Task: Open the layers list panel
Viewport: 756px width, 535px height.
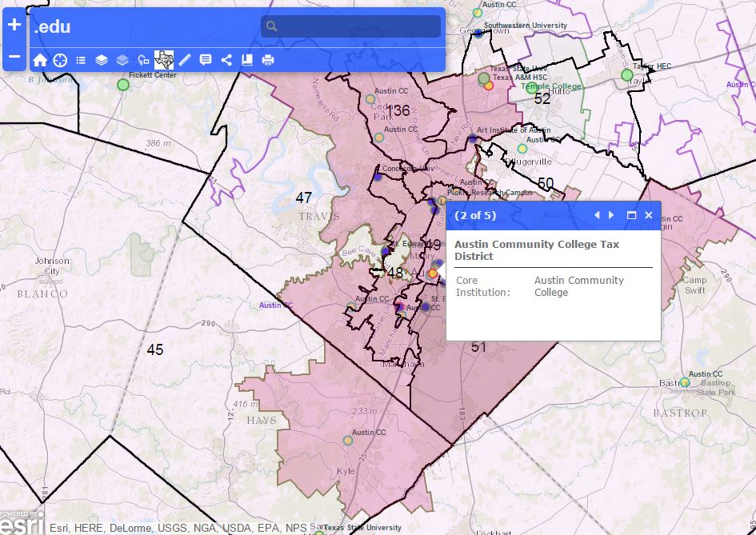Action: [x=102, y=60]
